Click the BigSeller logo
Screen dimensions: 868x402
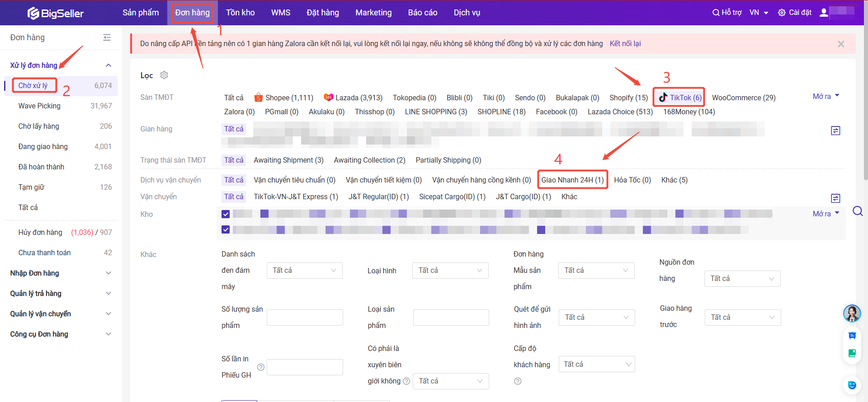pyautogui.click(x=55, y=13)
